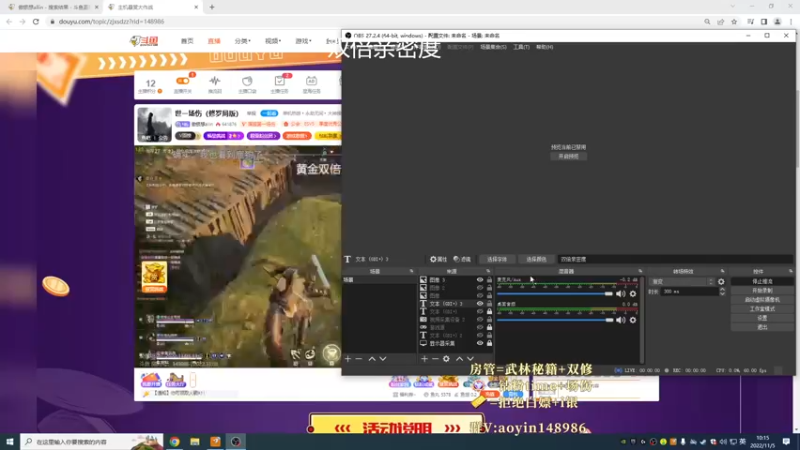Open 直播 in the Douyu navigation
This screenshot has width=800, height=450.
coord(214,41)
